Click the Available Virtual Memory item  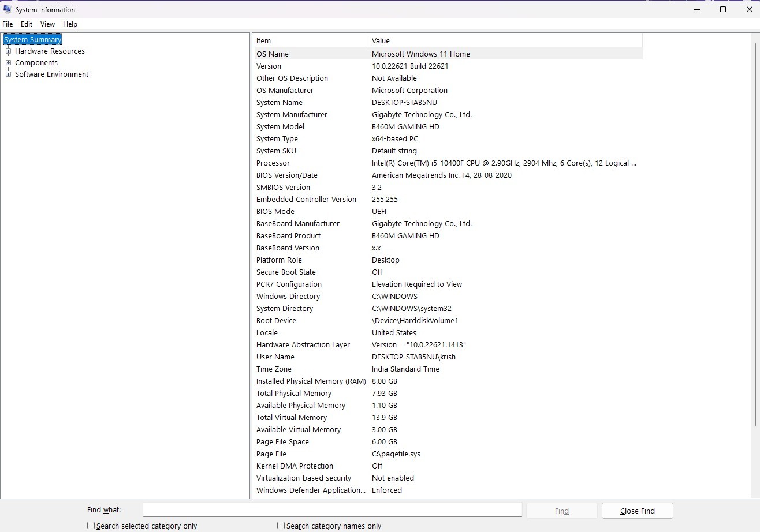[299, 430]
